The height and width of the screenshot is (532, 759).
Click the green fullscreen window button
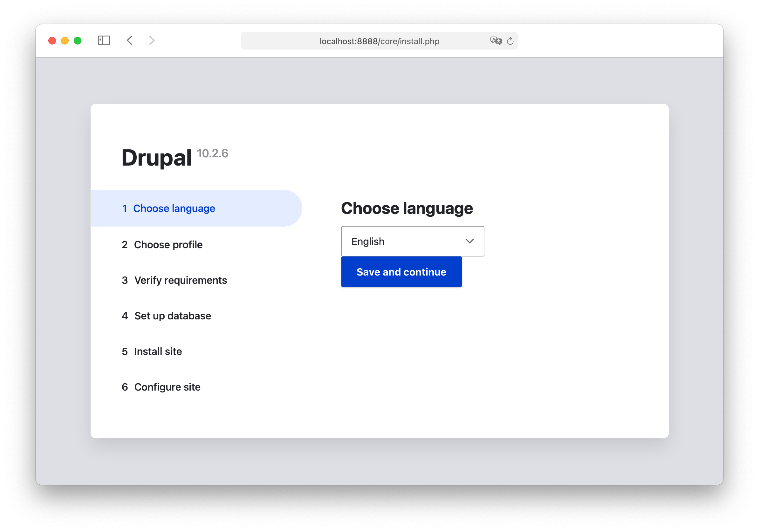[x=78, y=41]
